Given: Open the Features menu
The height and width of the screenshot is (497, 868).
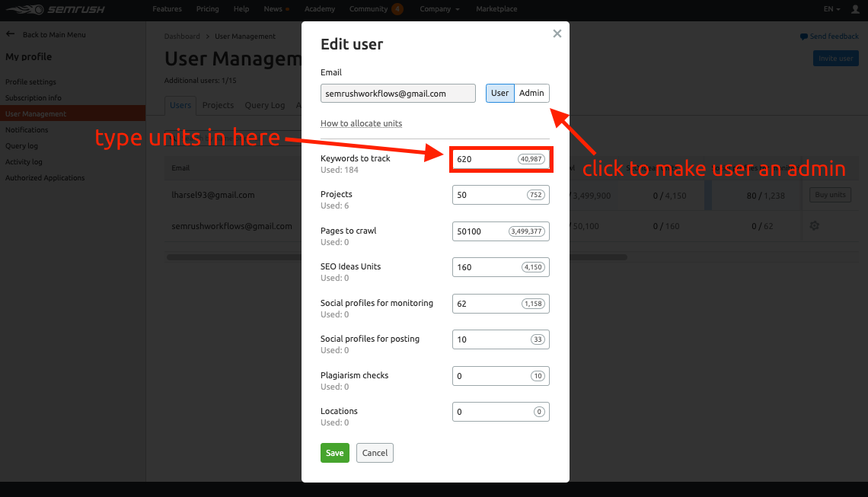Looking at the screenshot, I should (x=168, y=9).
